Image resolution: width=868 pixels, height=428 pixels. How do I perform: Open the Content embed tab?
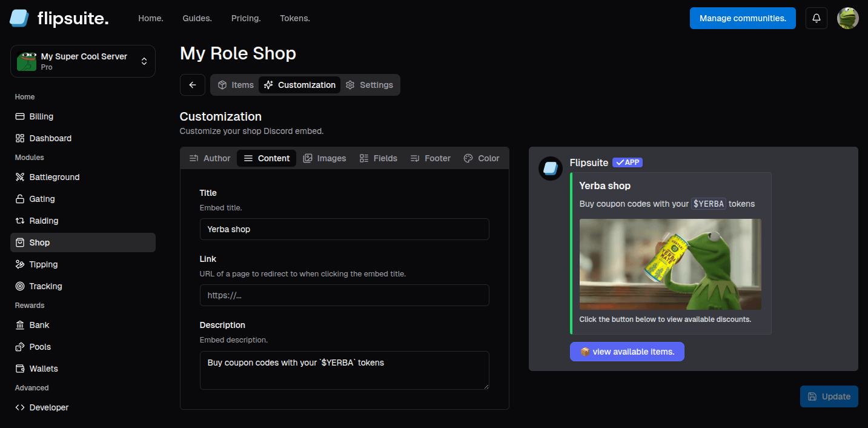267,158
